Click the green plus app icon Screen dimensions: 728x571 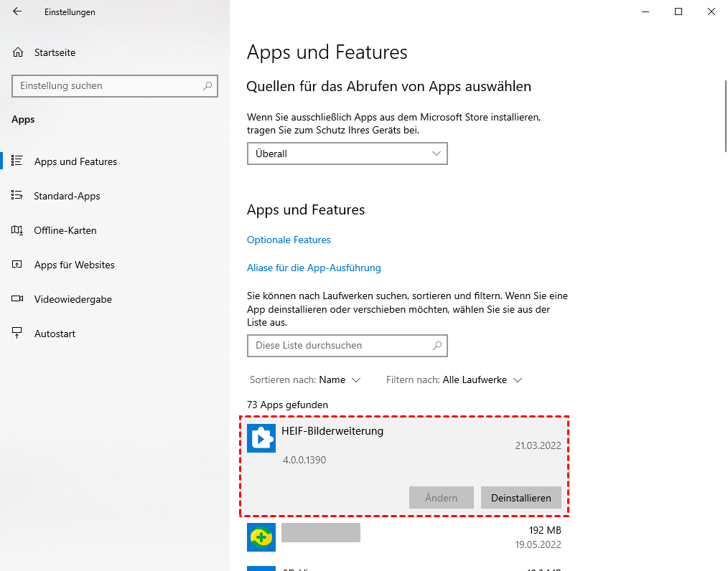pos(261,537)
